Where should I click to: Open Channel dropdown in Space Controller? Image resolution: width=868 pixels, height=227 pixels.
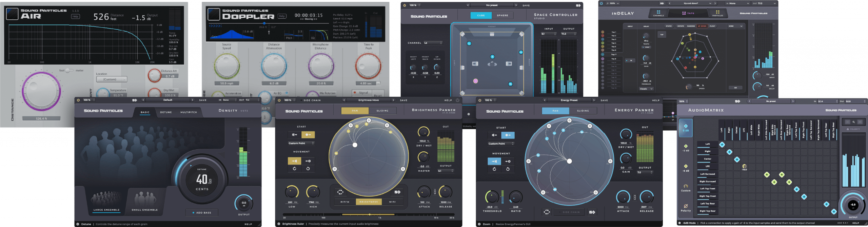point(433,43)
